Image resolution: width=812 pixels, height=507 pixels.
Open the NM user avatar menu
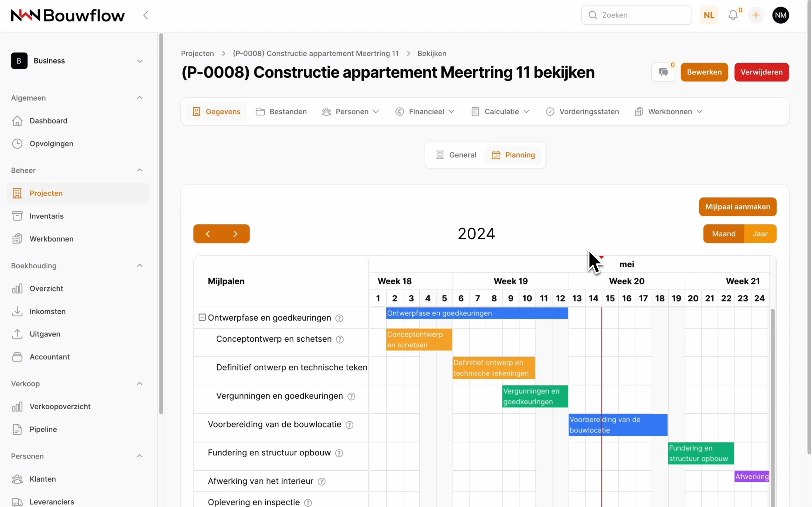(781, 15)
